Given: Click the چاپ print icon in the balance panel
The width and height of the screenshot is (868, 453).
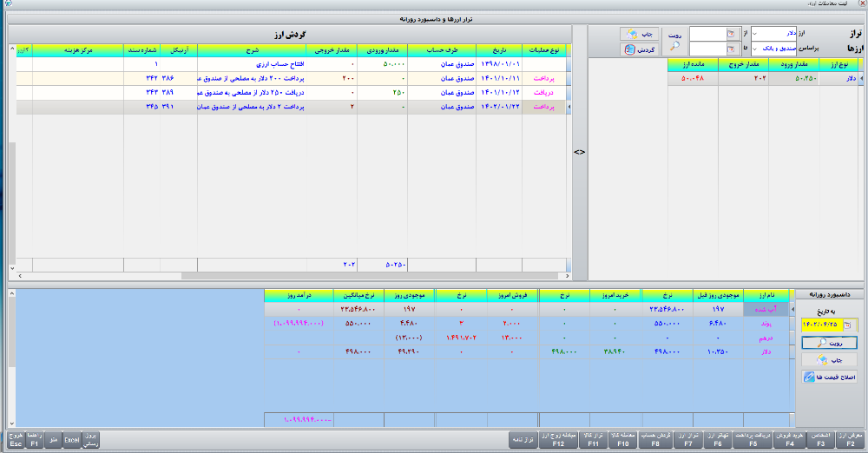Looking at the screenshot, I should tap(632, 35).
